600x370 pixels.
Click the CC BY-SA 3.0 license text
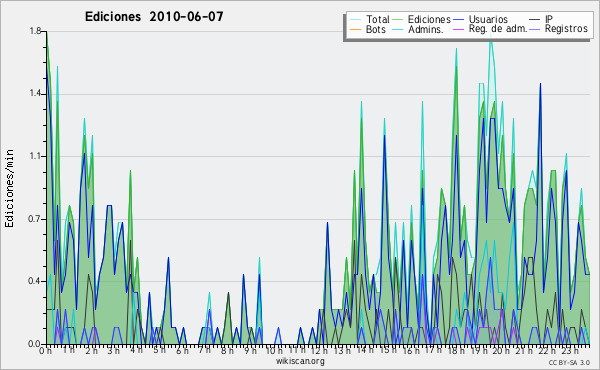pyautogui.click(x=569, y=363)
